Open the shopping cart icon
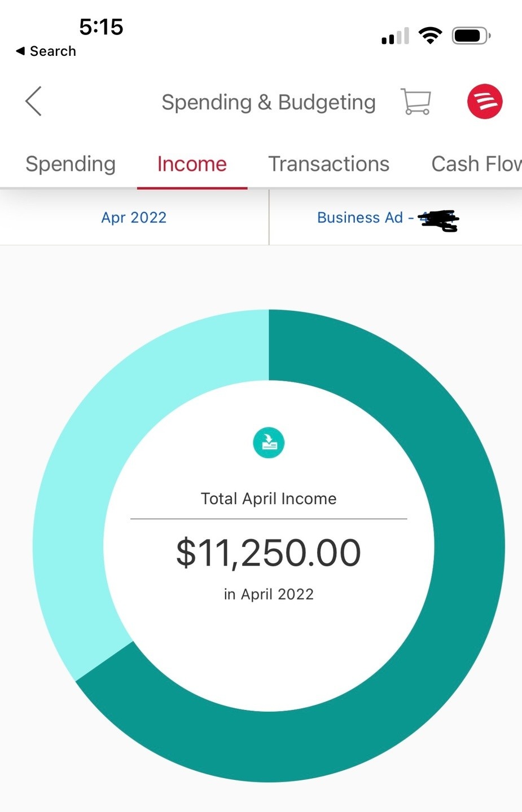 416,102
